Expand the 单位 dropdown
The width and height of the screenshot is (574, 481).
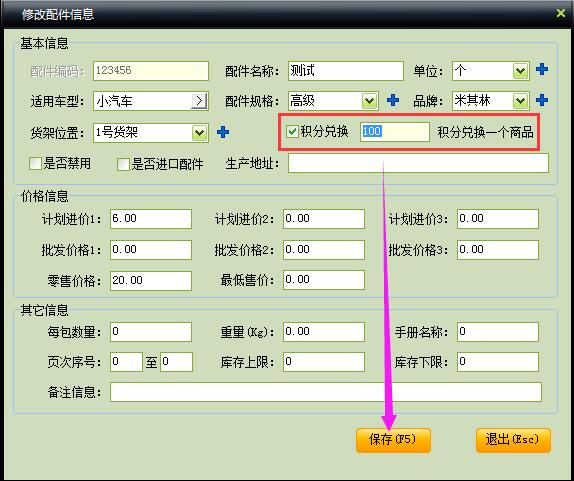520,71
